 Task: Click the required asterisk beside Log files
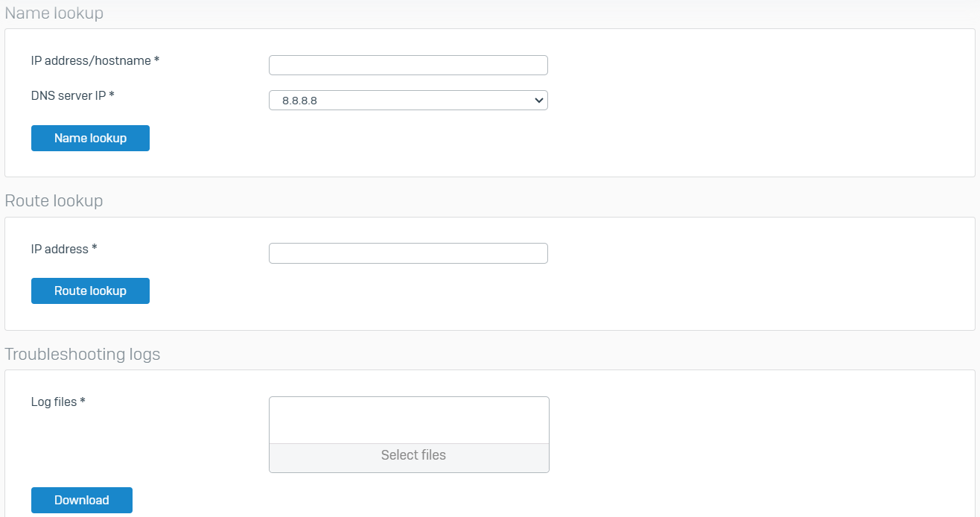click(83, 402)
